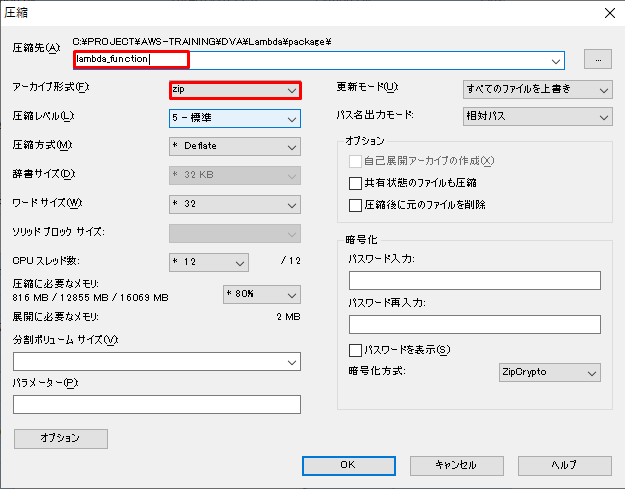The image size is (625, 489).
Task: Open the ワードサイズ dropdown
Action: point(235,204)
